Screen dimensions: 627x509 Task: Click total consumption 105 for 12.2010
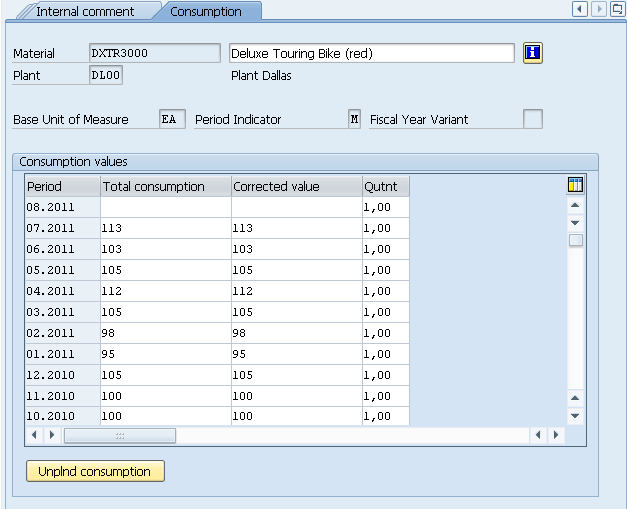coord(166,375)
